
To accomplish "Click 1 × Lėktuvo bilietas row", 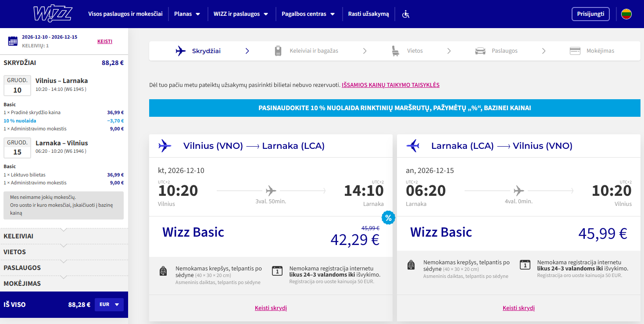I will 64,175.
